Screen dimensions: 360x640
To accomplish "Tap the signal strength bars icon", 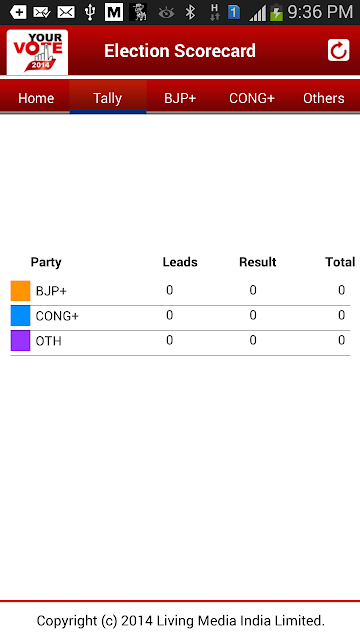I will [x=258, y=13].
